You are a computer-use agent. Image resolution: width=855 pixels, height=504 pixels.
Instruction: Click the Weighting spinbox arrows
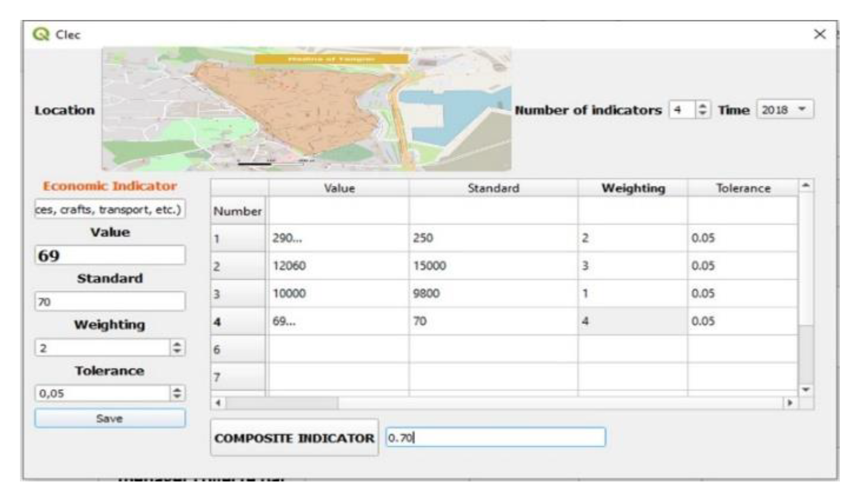click(177, 348)
